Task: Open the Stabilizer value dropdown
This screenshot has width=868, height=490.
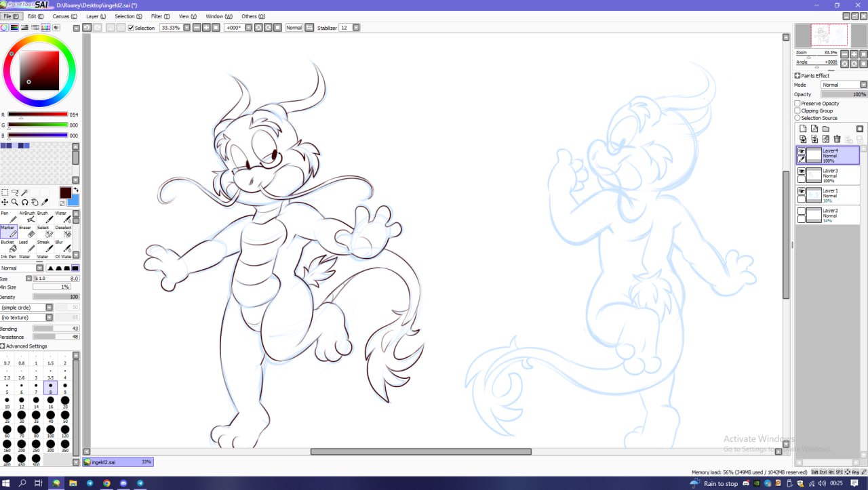Action: point(356,28)
